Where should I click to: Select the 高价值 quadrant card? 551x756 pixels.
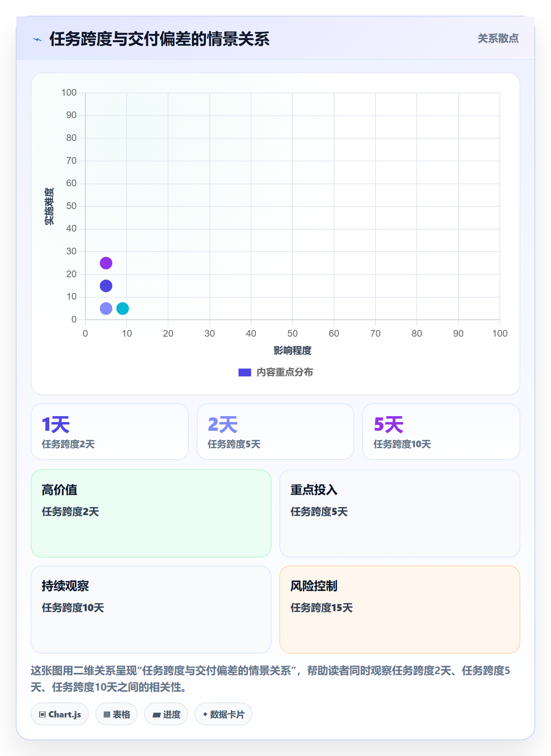point(151,513)
